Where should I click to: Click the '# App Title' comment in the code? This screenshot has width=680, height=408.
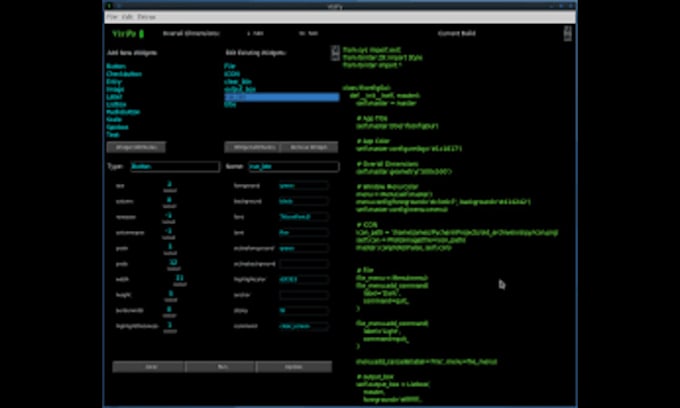click(x=372, y=118)
